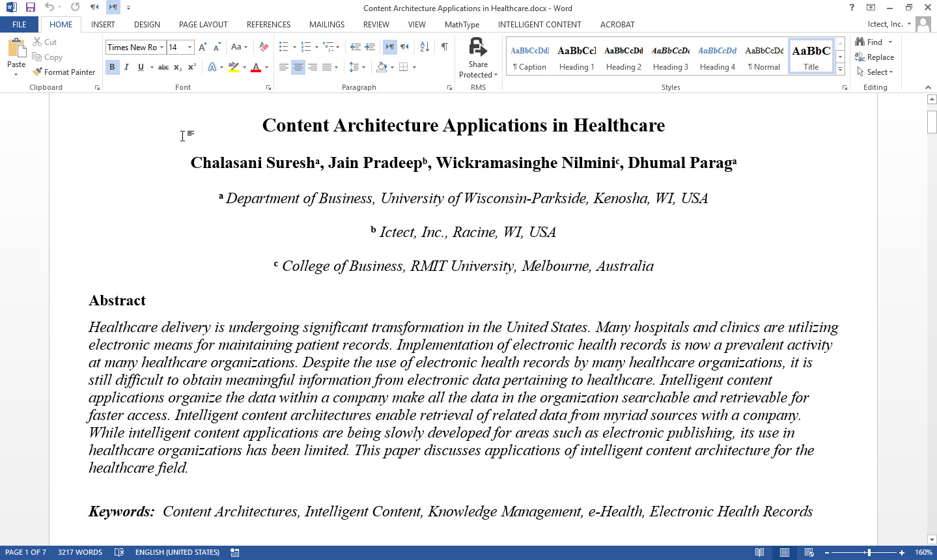Screen dimensions: 937x560
Task: Click the 160% zoom level
Action: [x=923, y=552]
